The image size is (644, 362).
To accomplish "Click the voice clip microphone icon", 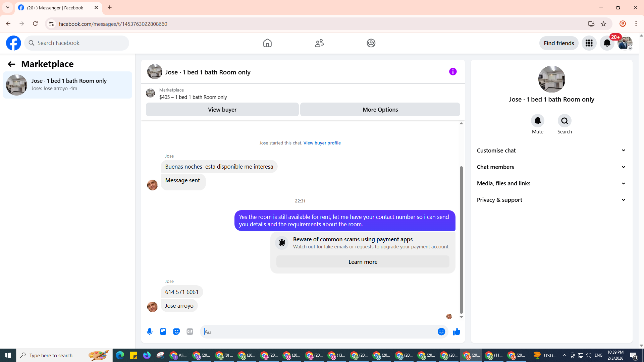I will point(150,331).
